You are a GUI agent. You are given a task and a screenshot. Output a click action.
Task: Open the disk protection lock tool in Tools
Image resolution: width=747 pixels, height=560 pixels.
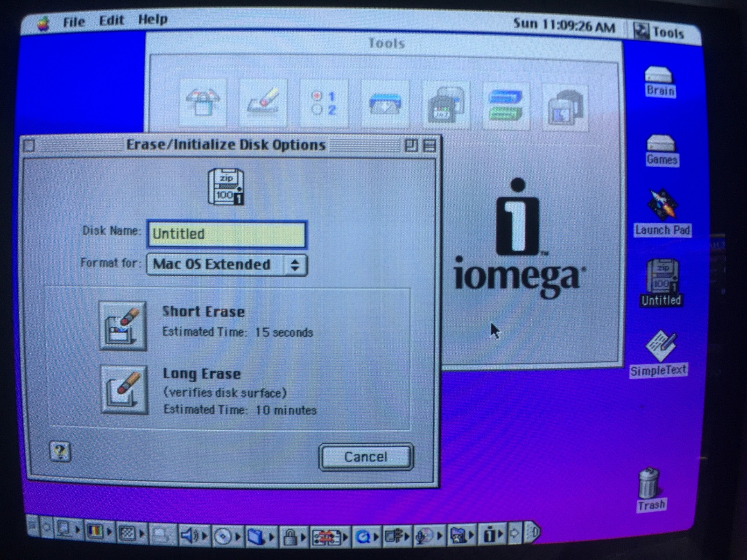pyautogui.click(x=203, y=103)
